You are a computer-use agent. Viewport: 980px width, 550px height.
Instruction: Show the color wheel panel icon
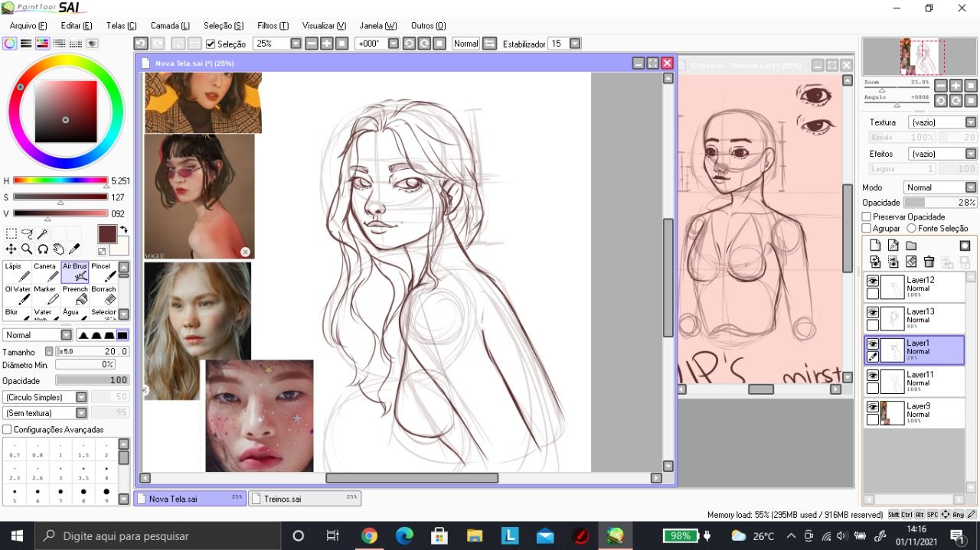9,44
